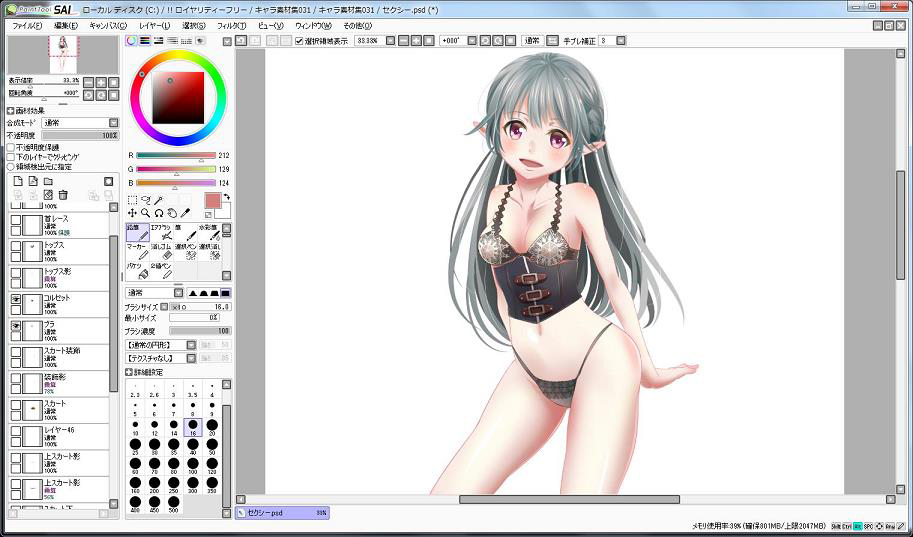Click the red foreground color swatch

(212, 201)
